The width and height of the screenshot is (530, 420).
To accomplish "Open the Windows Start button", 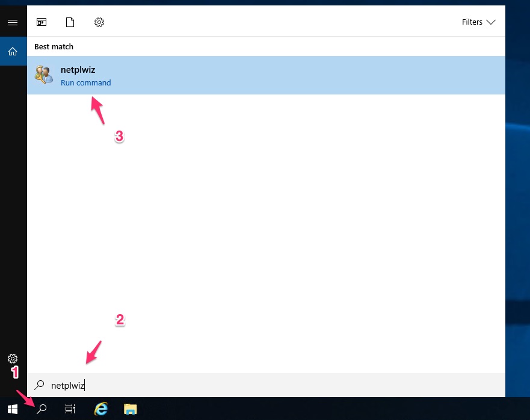I will [x=13, y=409].
